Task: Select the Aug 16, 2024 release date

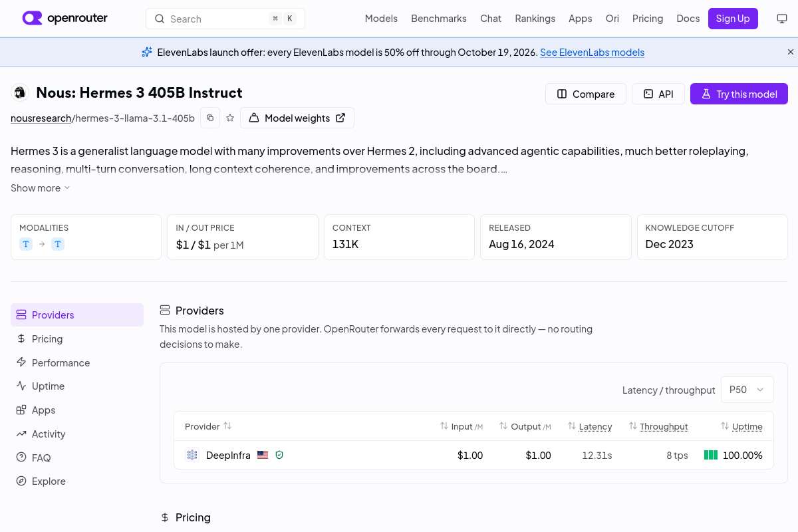Action: (x=521, y=244)
